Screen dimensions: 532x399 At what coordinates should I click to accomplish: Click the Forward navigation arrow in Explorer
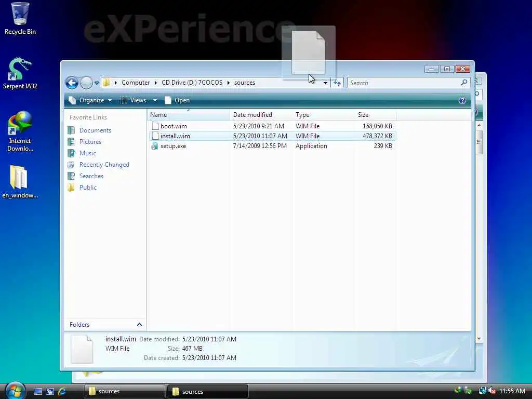(x=86, y=83)
